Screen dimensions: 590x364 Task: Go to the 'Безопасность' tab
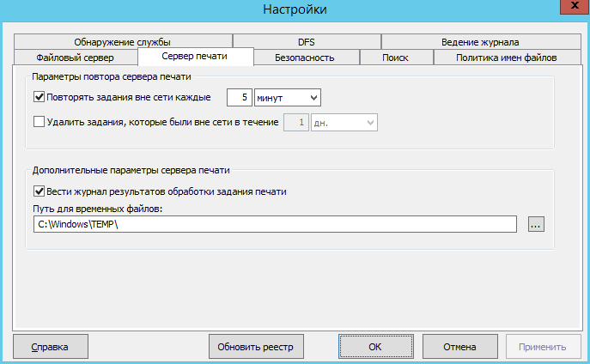pyautogui.click(x=304, y=58)
